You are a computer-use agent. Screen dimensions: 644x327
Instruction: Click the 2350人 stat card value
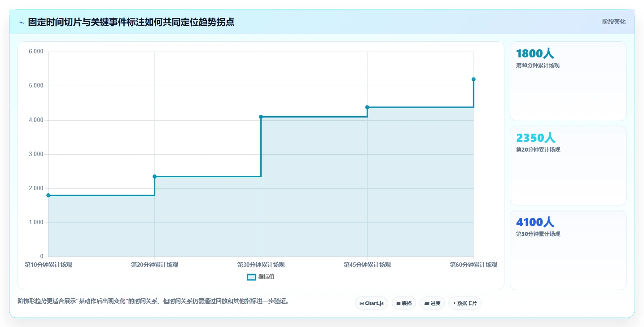pos(535,138)
